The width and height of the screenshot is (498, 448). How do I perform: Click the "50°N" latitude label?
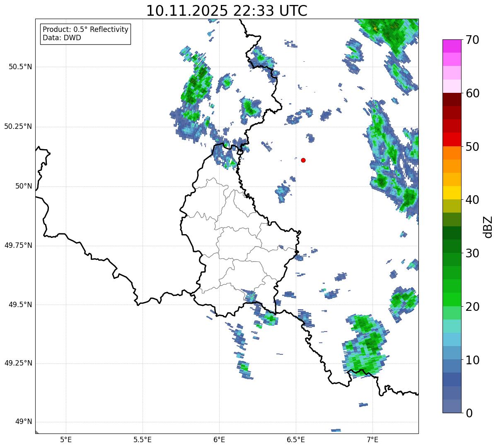(24, 186)
